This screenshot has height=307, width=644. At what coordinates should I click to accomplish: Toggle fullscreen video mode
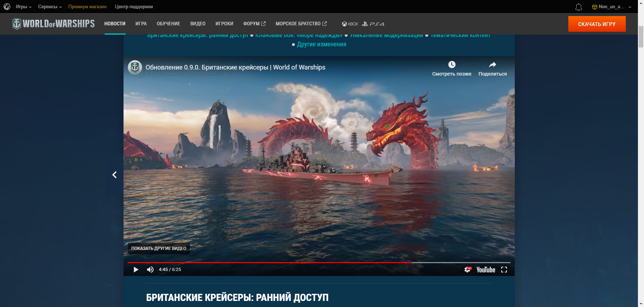(x=504, y=270)
